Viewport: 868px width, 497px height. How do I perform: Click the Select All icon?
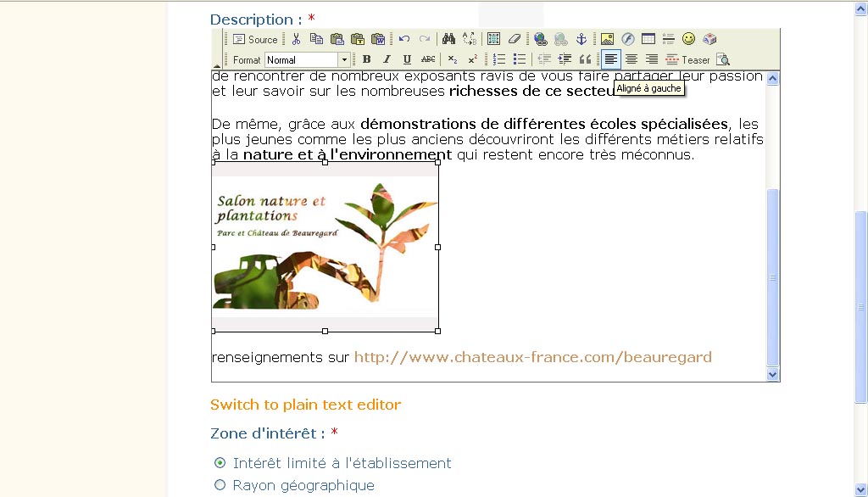point(493,39)
